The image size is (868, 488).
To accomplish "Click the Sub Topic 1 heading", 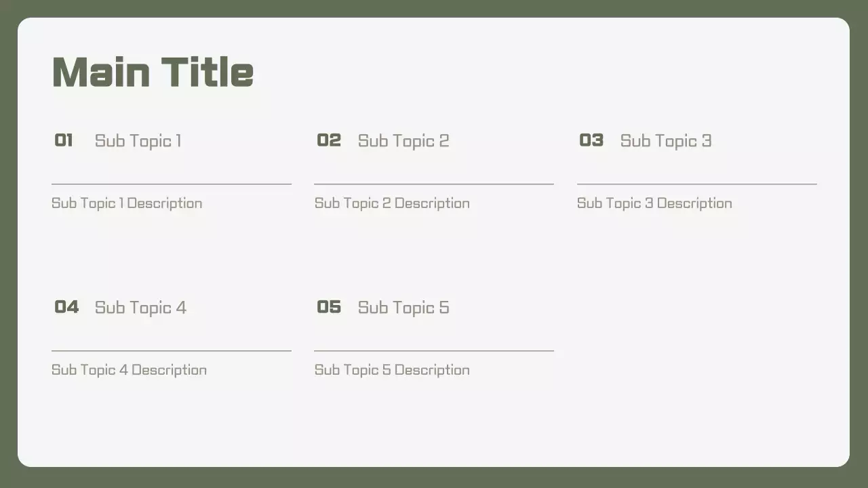I will pos(138,140).
